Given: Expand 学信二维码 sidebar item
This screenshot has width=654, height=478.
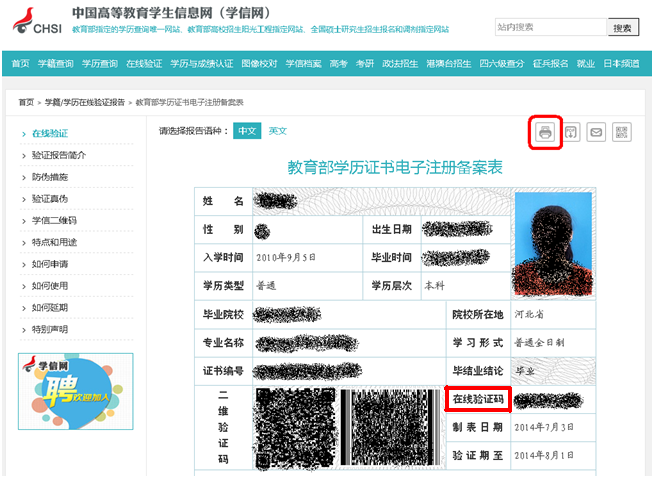Looking at the screenshot, I should coord(54,220).
